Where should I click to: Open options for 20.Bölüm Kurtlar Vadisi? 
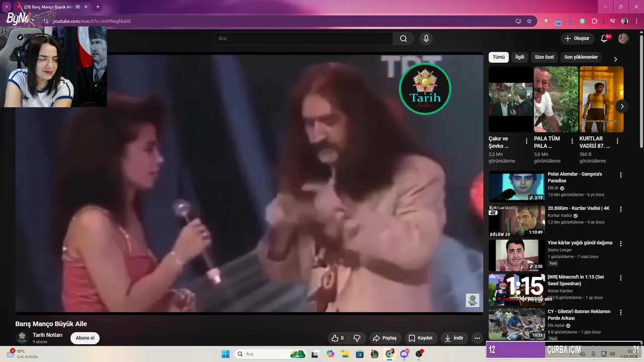tap(621, 209)
